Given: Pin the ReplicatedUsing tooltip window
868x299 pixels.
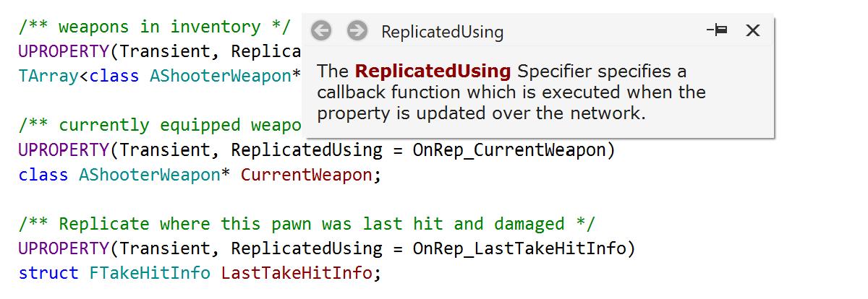Looking at the screenshot, I should point(718,30).
